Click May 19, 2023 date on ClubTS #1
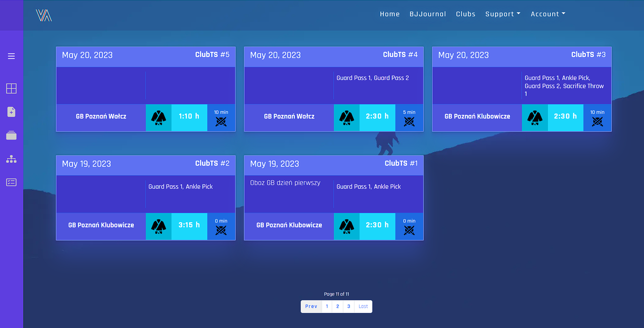The image size is (644, 328). (275, 164)
